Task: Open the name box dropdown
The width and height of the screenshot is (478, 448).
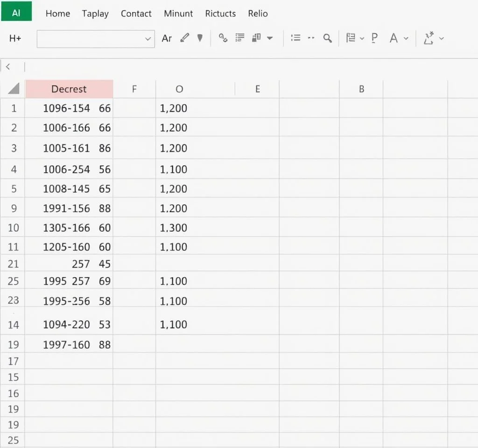Action: (x=148, y=39)
